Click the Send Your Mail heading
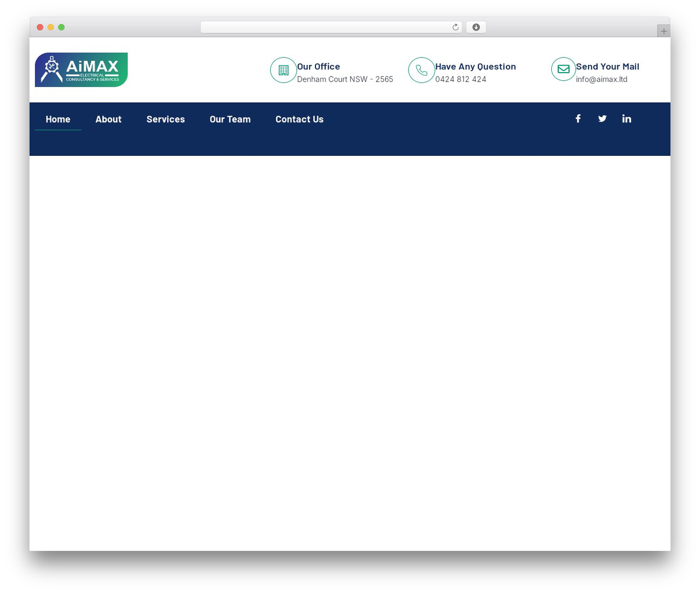 608,67
